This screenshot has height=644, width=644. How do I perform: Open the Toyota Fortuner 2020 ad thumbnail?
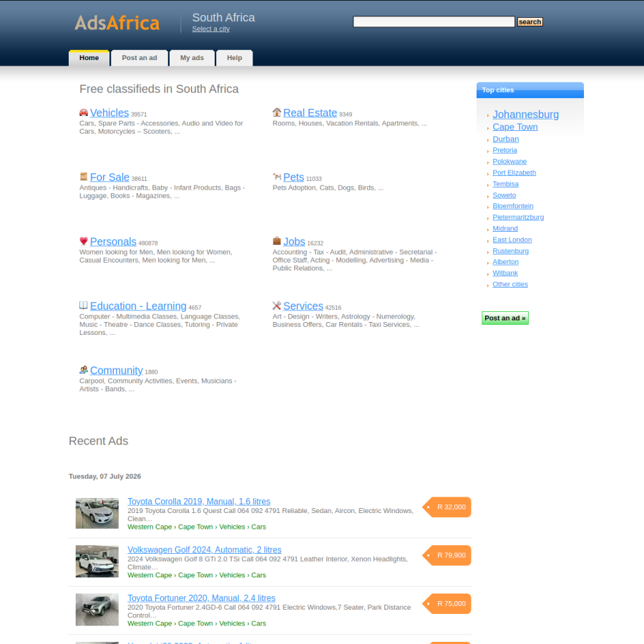(97, 610)
